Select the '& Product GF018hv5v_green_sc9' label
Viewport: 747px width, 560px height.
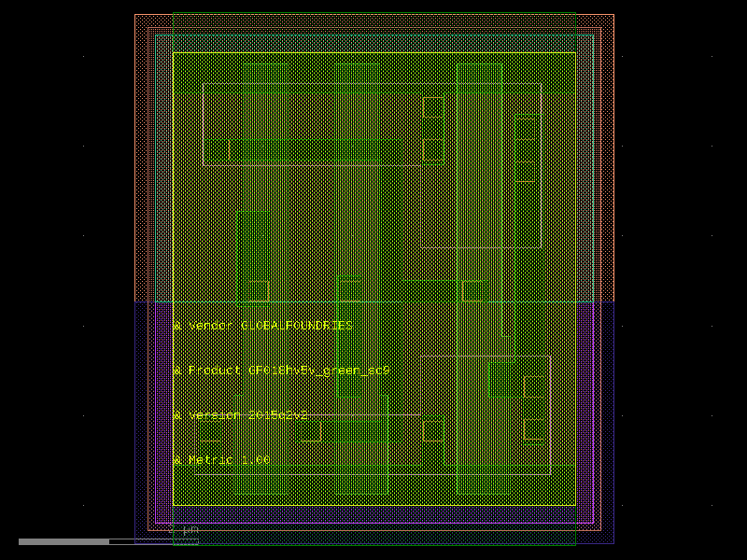282,371
